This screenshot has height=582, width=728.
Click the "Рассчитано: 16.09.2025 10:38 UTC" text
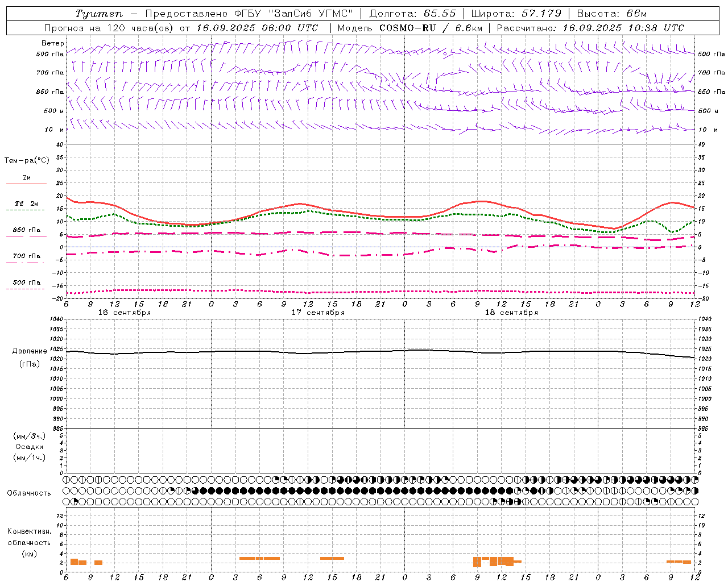[590, 28]
